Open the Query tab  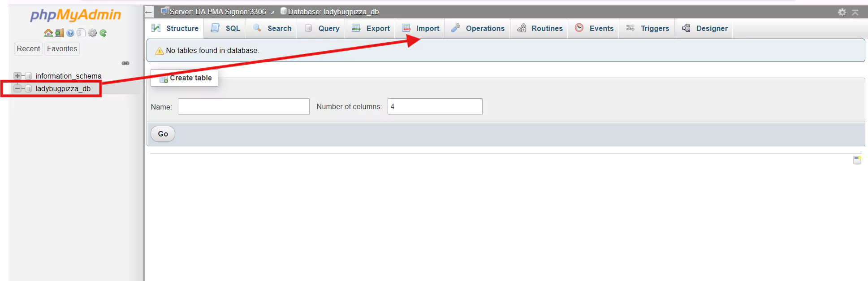pos(322,28)
